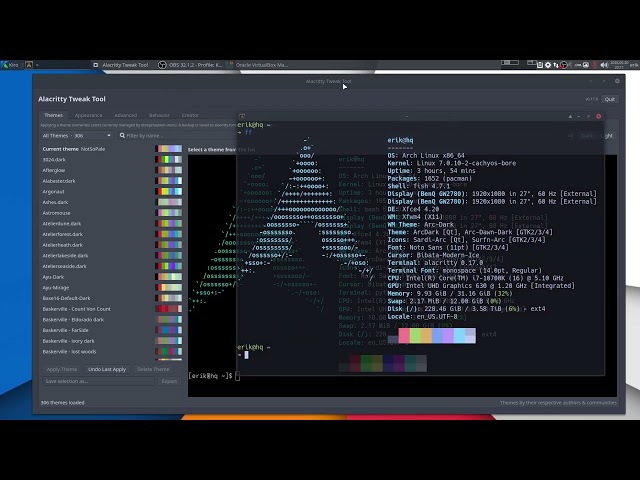Select the Alabaster.dark theme
Image resolution: width=640 pixels, height=480 pixels.
coord(59,181)
